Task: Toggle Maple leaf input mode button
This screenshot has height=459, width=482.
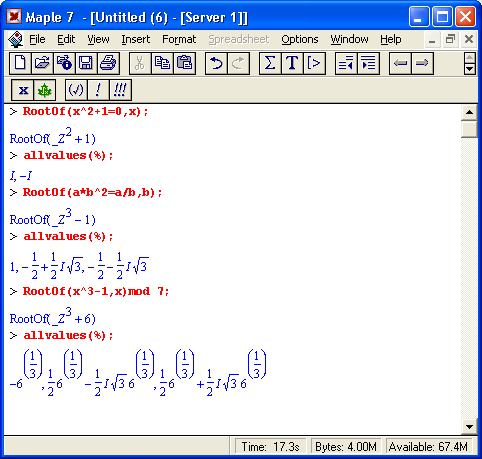Action: point(44,90)
